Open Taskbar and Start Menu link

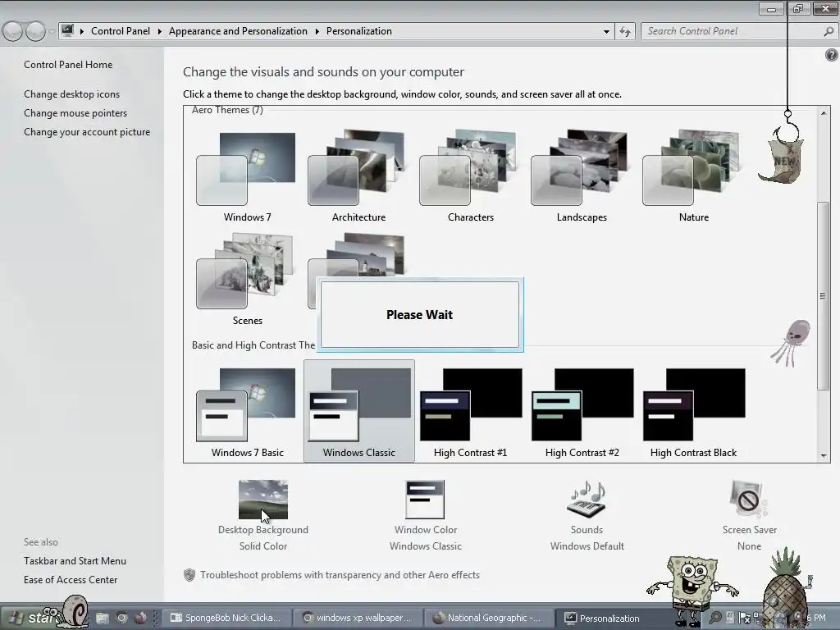tap(75, 561)
